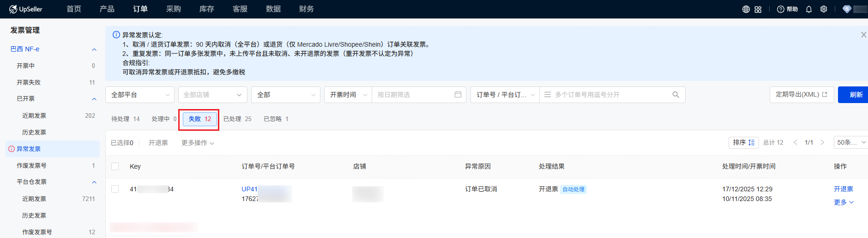Check the first invoice row checkbox

click(x=115, y=189)
